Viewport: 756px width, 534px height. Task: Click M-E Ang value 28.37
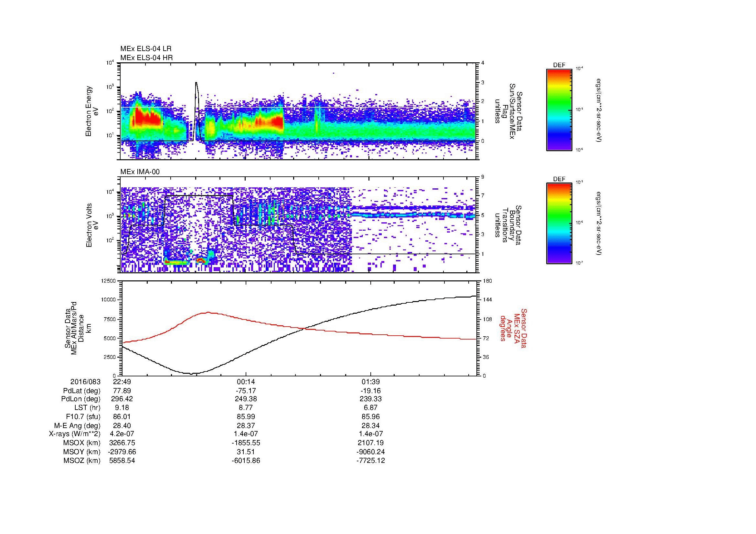point(246,425)
